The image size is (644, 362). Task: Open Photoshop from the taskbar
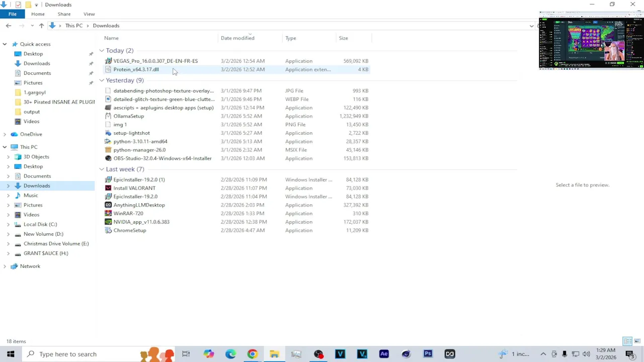click(428, 354)
